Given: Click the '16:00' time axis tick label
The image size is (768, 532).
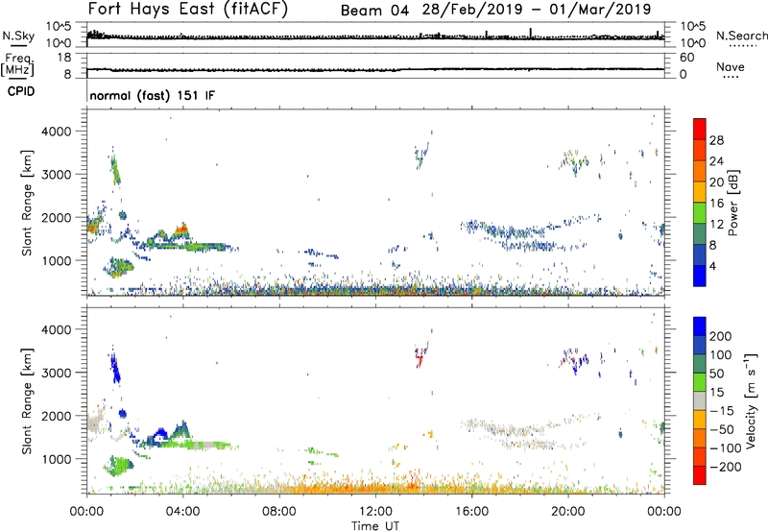Looking at the screenshot, I should click(471, 512).
